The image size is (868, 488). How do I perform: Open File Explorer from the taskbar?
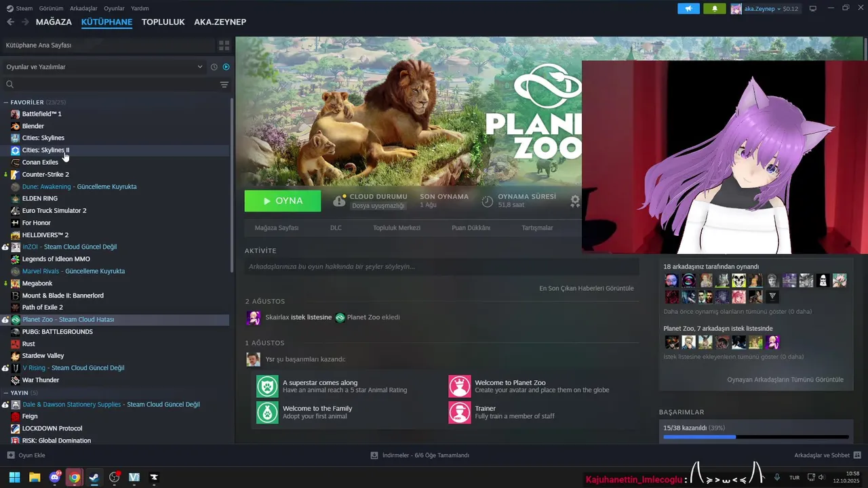pyautogui.click(x=35, y=477)
